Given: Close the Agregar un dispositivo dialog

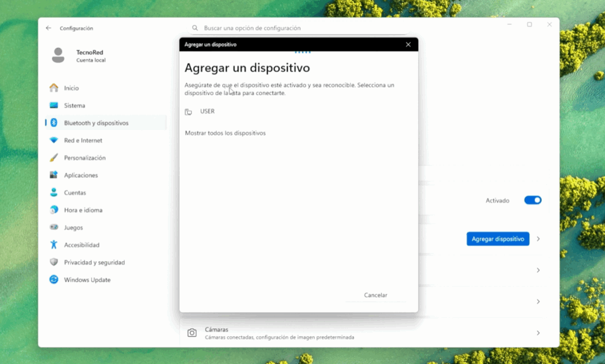Looking at the screenshot, I should (x=408, y=44).
